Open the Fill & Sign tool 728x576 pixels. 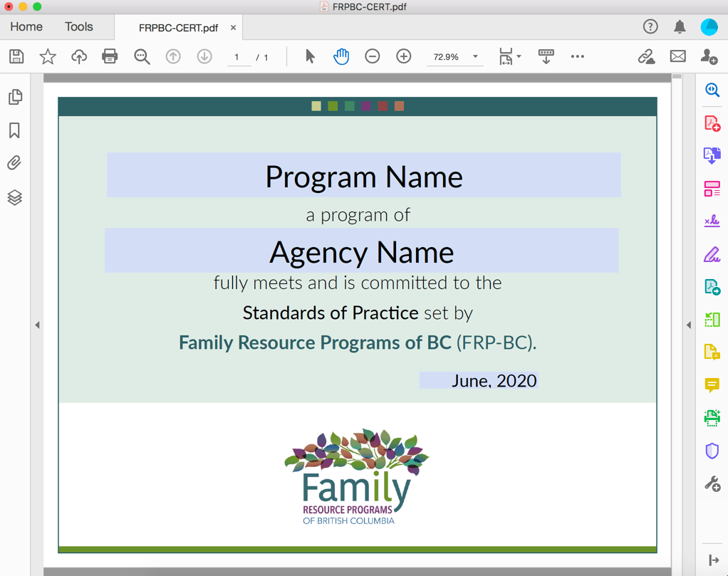point(712,254)
